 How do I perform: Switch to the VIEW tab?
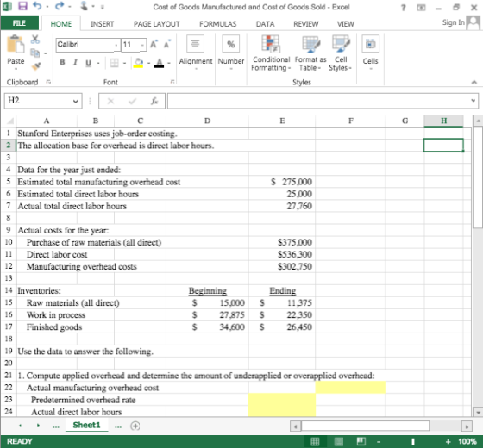point(346,24)
